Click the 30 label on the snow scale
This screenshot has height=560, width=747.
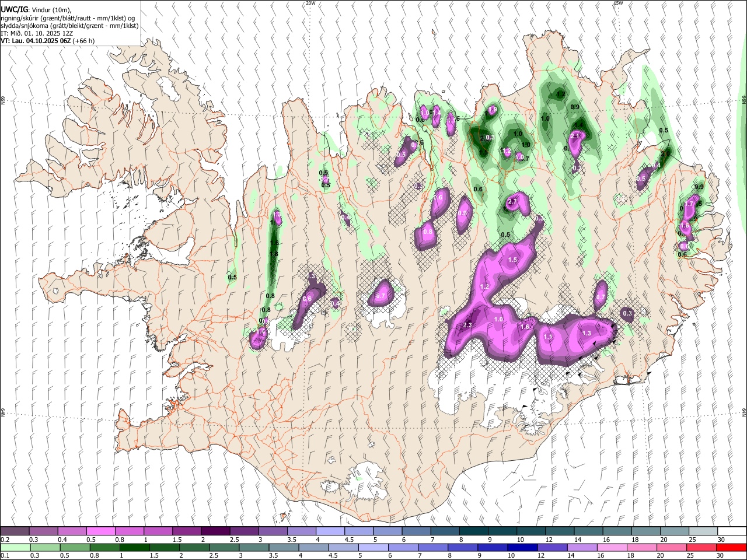point(721,540)
